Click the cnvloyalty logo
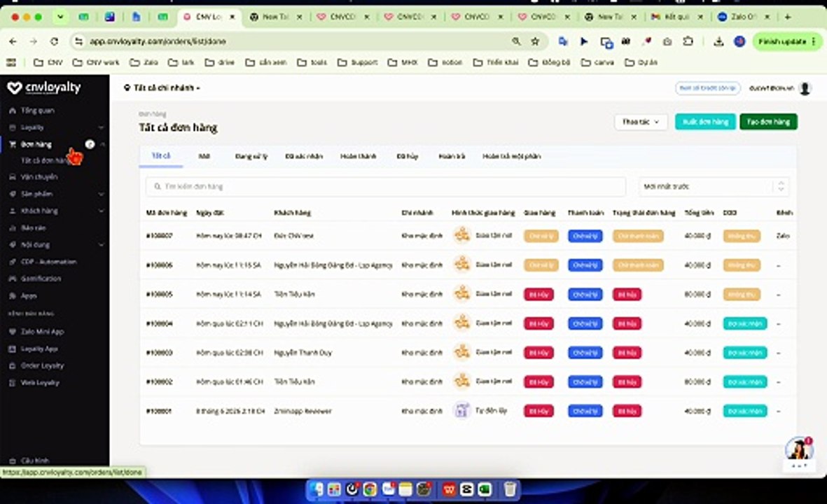The image size is (827, 504). pos(44,87)
